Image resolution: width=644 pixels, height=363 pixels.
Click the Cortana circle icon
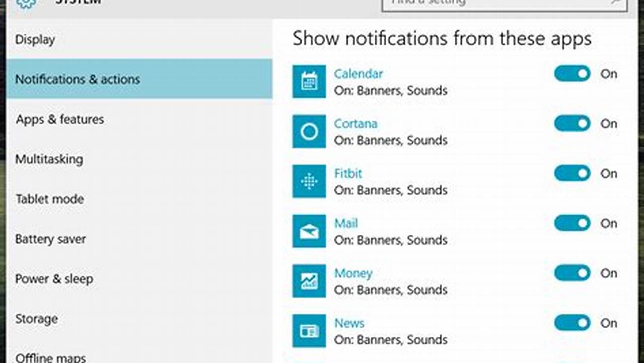(x=309, y=132)
